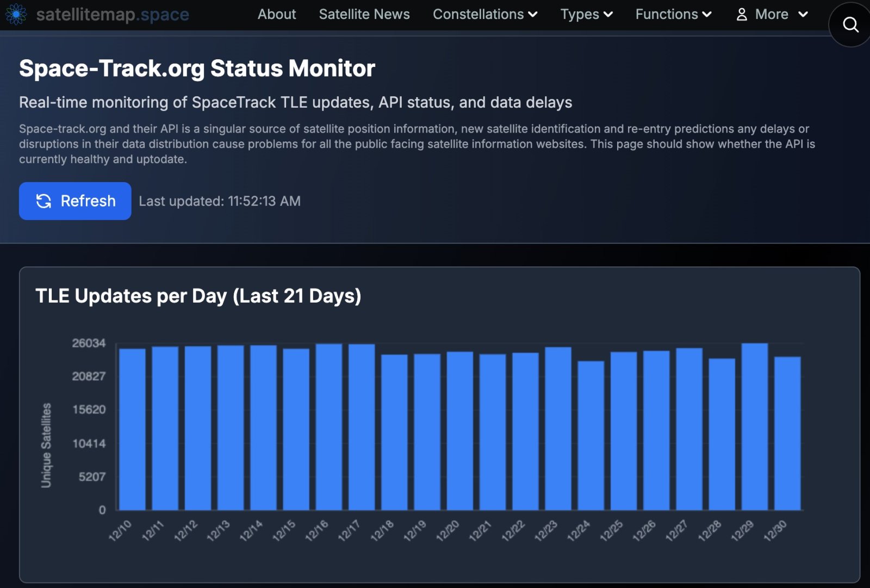Click the 12/16 bar in TLE chart

(329, 427)
